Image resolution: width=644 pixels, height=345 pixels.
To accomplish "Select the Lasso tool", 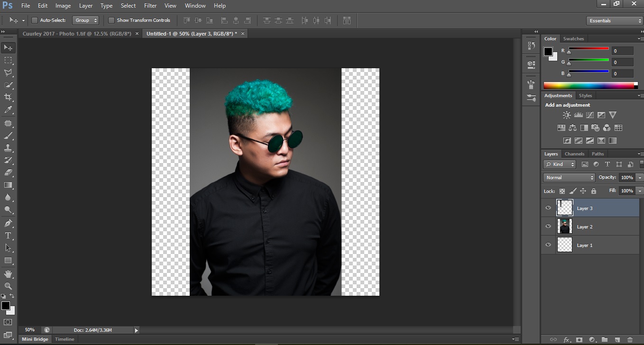I will (x=8, y=73).
